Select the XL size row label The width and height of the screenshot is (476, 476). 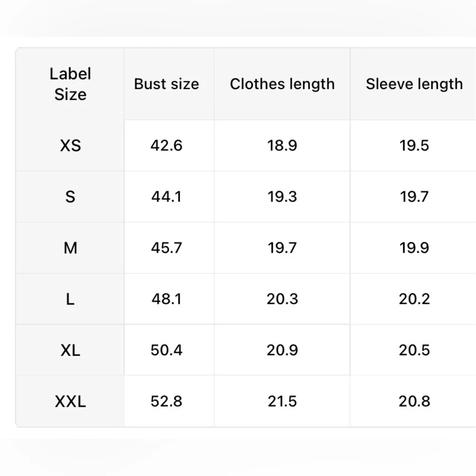coord(70,350)
